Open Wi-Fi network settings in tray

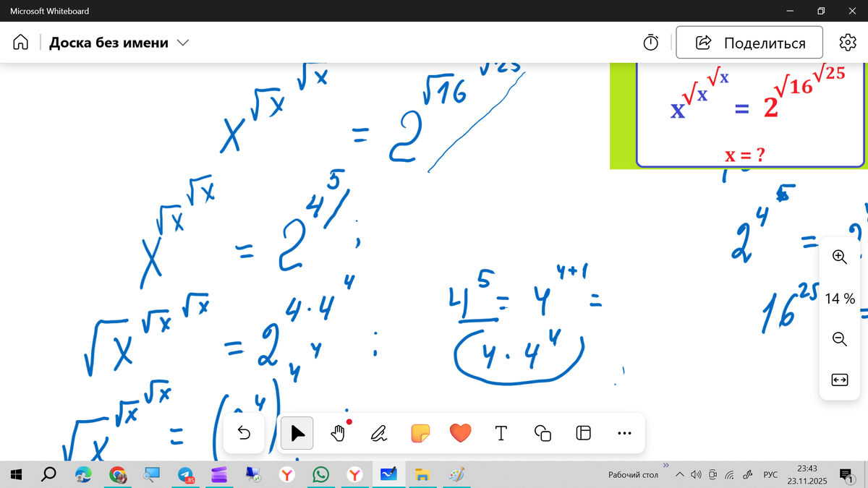point(730,475)
